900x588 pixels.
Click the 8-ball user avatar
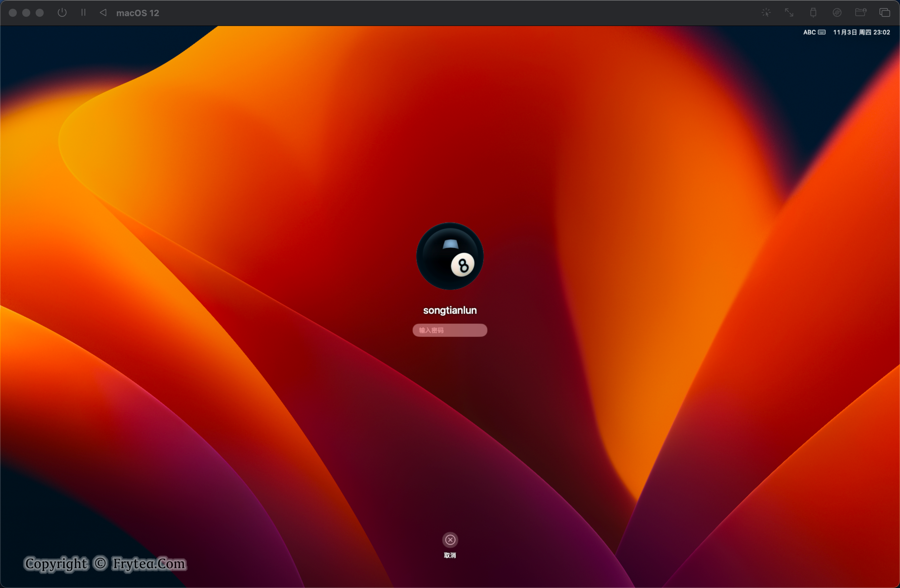pos(450,256)
